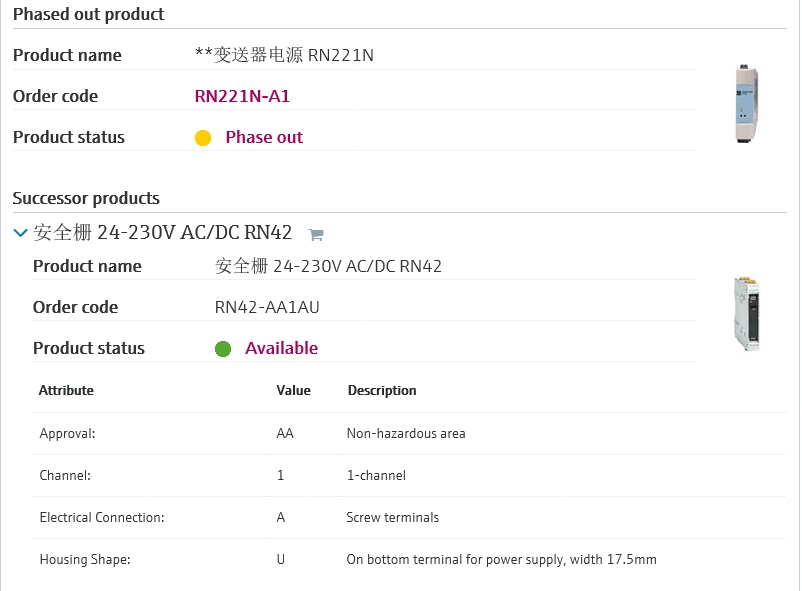The height and width of the screenshot is (591, 802).
Task: Click the Available product status link
Action: point(281,348)
